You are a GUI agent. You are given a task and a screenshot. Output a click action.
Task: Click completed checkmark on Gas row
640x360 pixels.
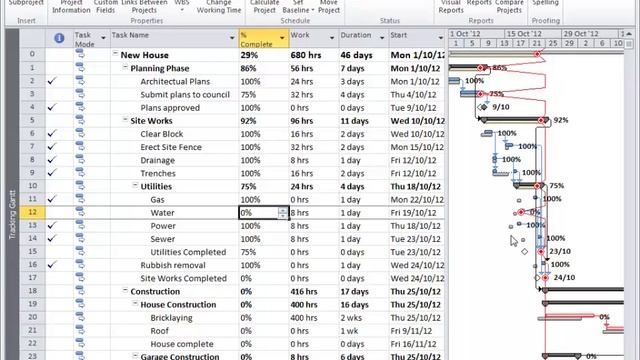pos(51,199)
